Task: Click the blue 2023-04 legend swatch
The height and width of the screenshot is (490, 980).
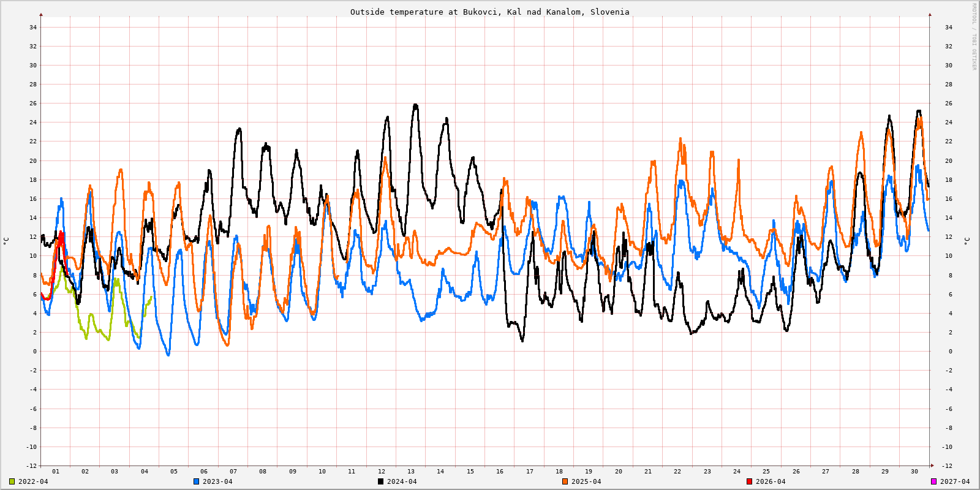Action: [x=196, y=481]
